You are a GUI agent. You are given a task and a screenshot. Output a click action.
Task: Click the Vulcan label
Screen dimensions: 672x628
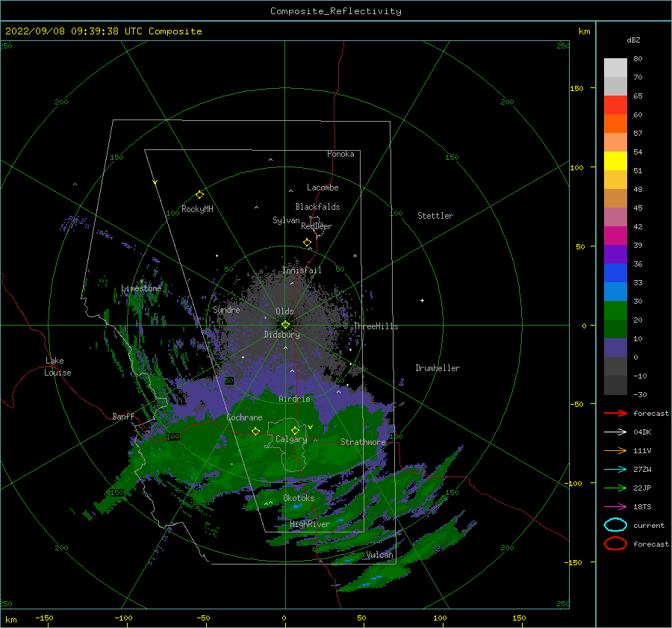coord(380,555)
